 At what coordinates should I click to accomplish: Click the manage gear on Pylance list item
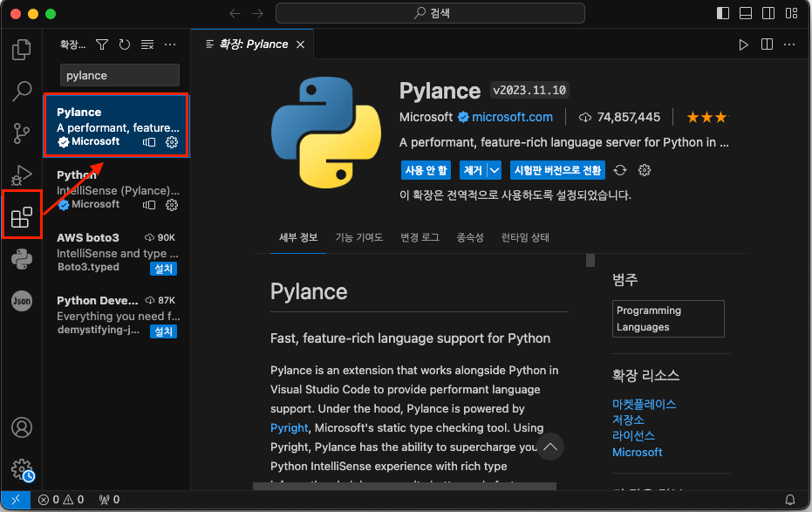(172, 142)
